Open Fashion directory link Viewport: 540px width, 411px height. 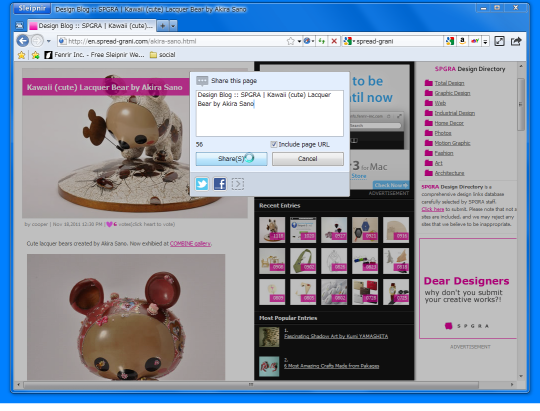click(444, 153)
